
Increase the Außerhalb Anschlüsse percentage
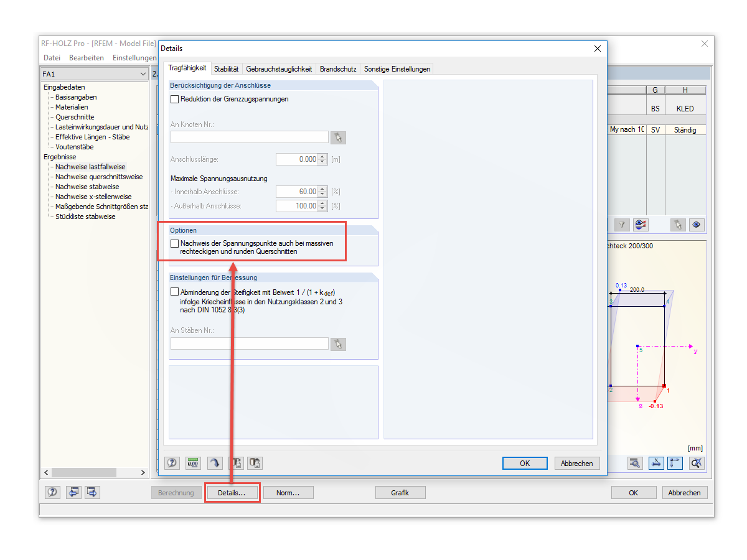point(322,203)
